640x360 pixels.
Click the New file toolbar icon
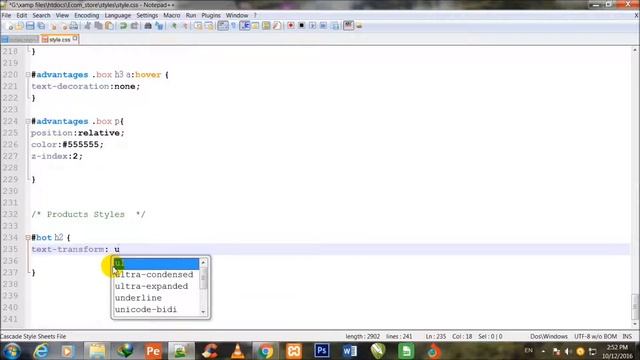[x=10, y=26]
